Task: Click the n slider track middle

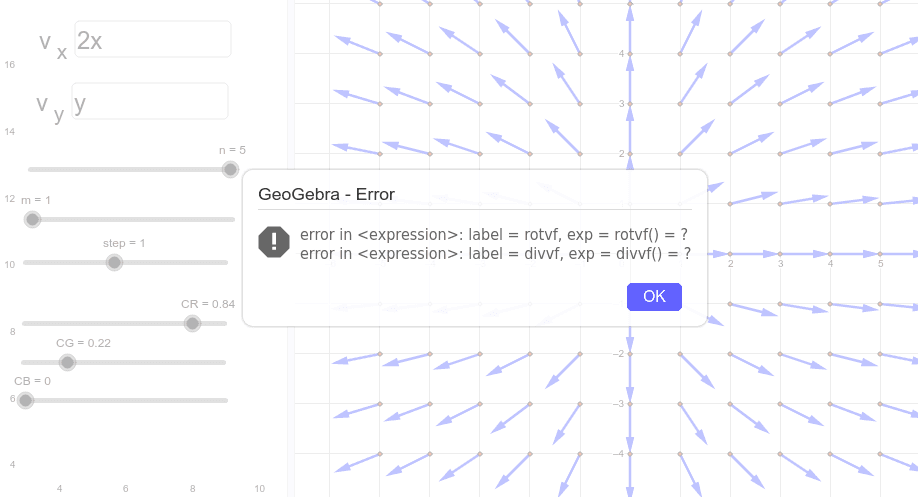Action: (132, 170)
